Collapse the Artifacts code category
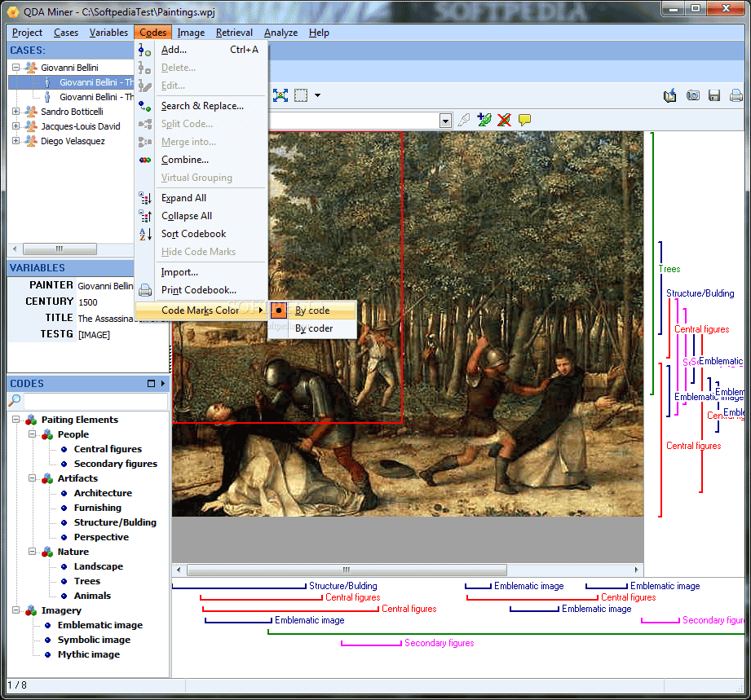The height and width of the screenshot is (700, 751). click(x=32, y=478)
